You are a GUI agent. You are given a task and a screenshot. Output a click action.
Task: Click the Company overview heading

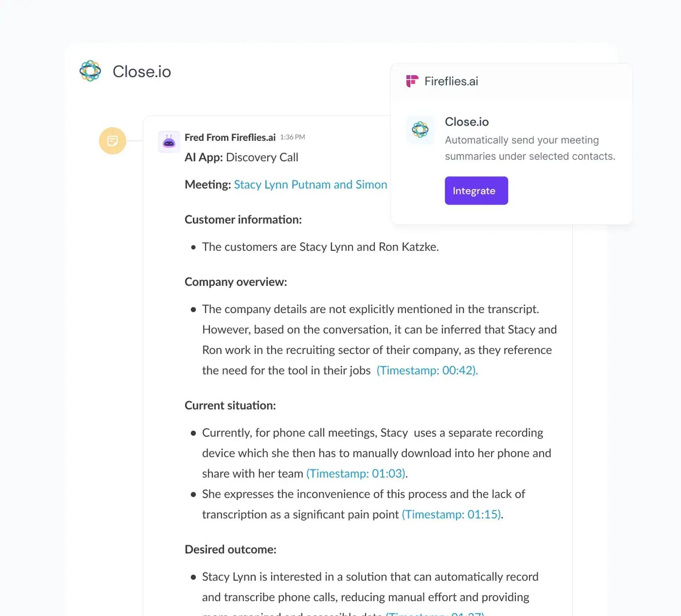click(236, 282)
